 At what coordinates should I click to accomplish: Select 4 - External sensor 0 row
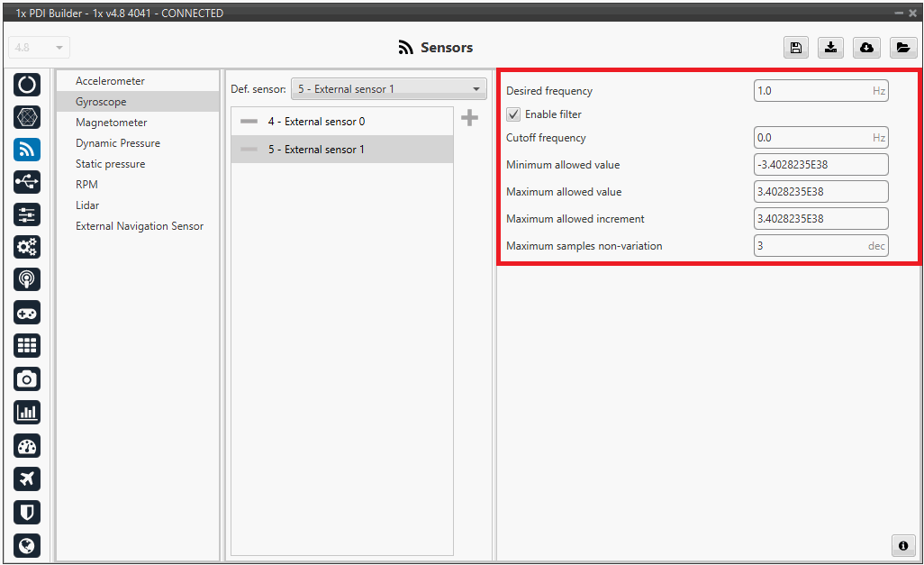click(316, 122)
